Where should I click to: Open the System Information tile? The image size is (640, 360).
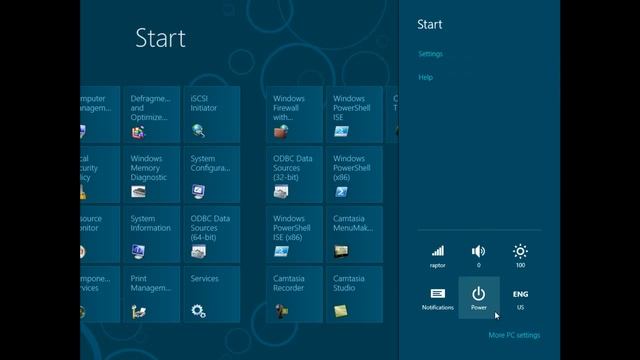point(152,234)
